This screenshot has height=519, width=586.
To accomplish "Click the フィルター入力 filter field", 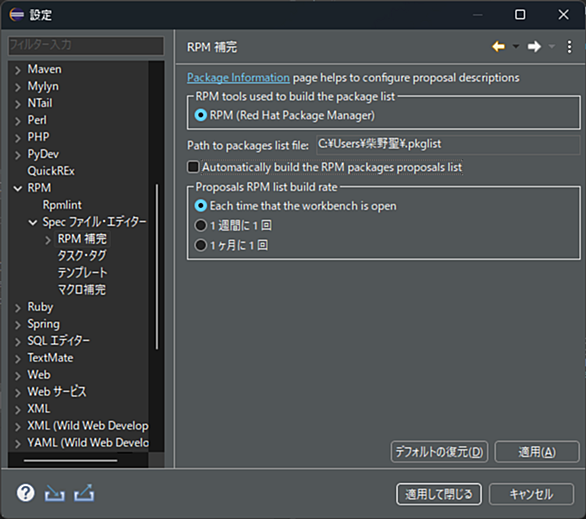I will pos(86,45).
